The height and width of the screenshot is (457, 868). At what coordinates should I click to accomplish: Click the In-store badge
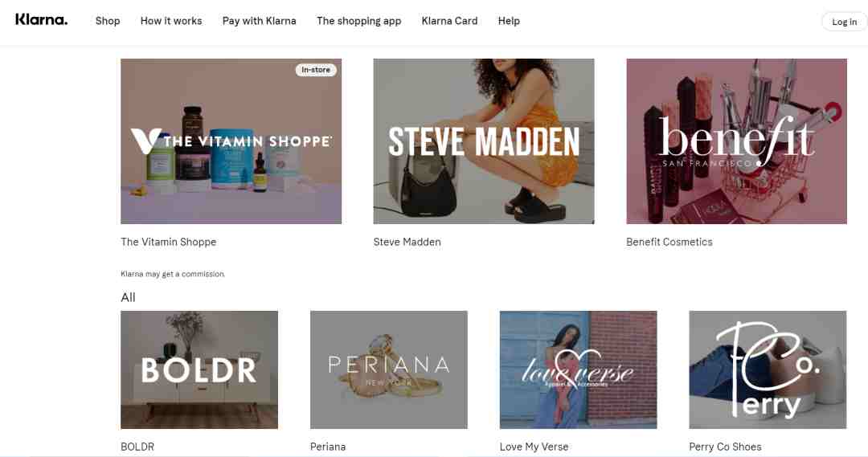tap(316, 70)
